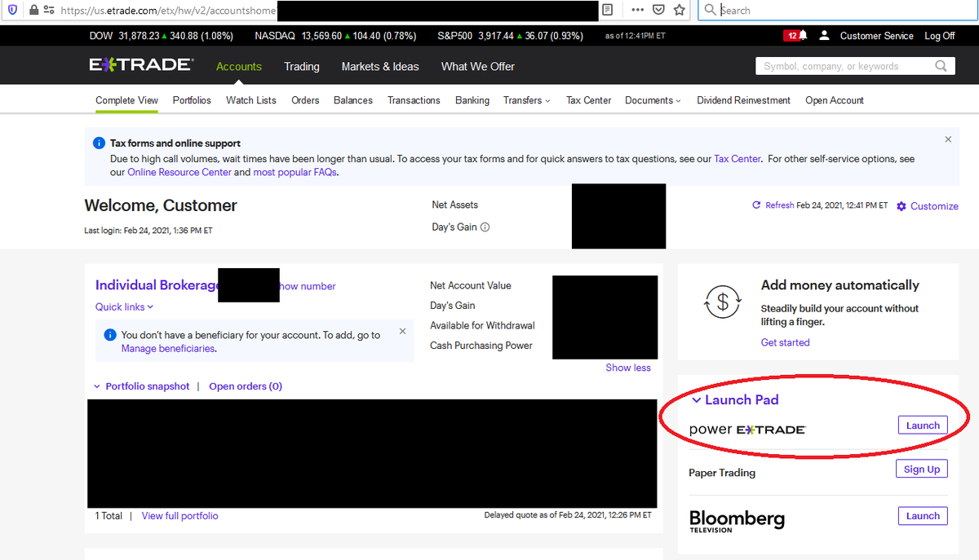Image resolution: width=979 pixels, height=560 pixels.
Task: Refresh the account data
Action: click(x=773, y=205)
